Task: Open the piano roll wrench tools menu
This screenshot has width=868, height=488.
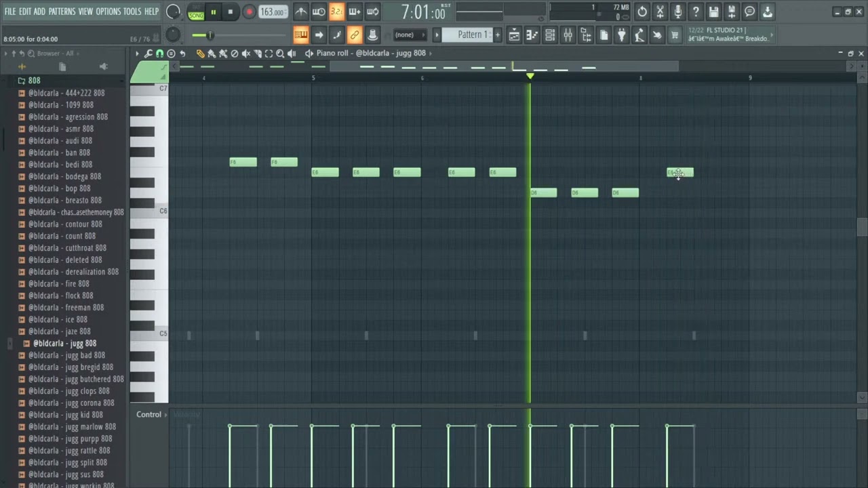Action: coord(149,54)
